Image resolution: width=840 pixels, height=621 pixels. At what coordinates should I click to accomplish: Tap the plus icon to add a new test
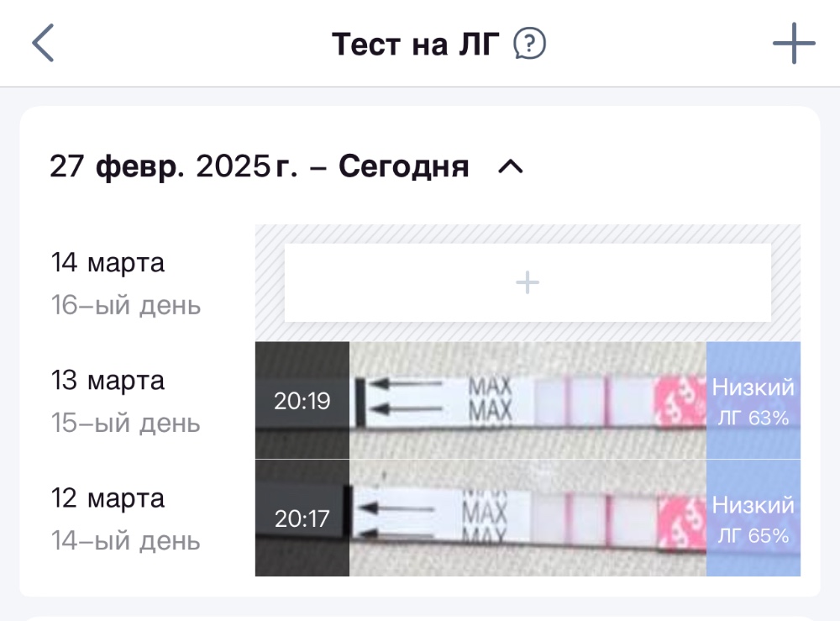click(793, 42)
